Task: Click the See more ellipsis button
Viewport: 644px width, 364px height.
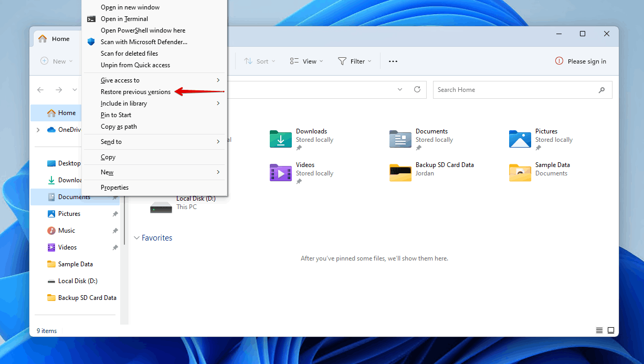Action: 393,61
